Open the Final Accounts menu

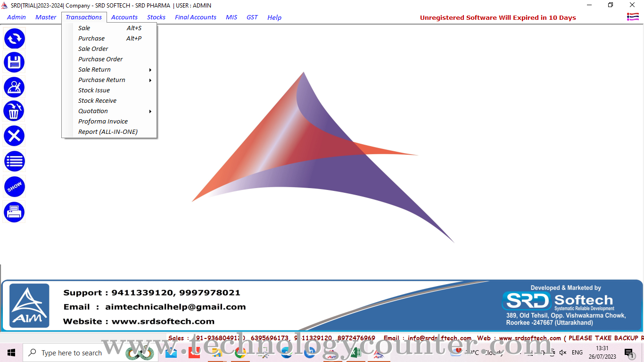click(x=196, y=17)
